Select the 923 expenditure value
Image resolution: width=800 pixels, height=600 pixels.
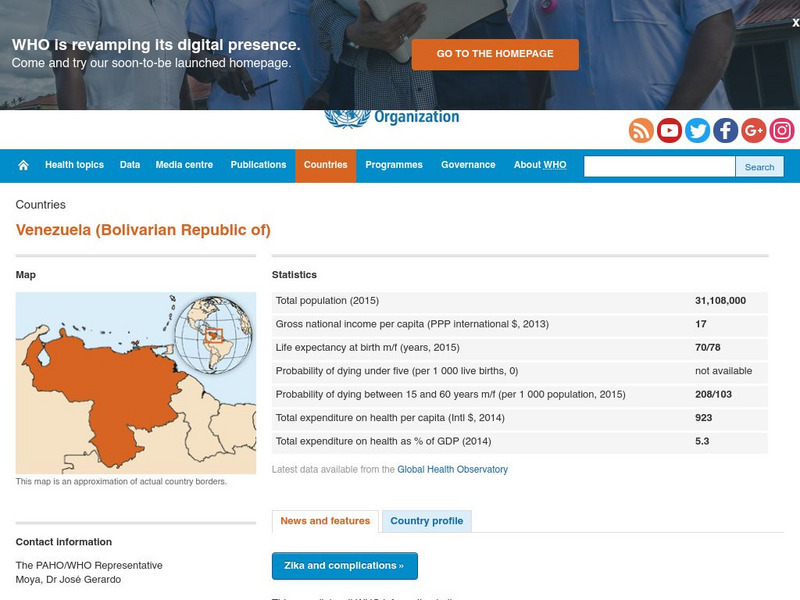pyautogui.click(x=703, y=418)
